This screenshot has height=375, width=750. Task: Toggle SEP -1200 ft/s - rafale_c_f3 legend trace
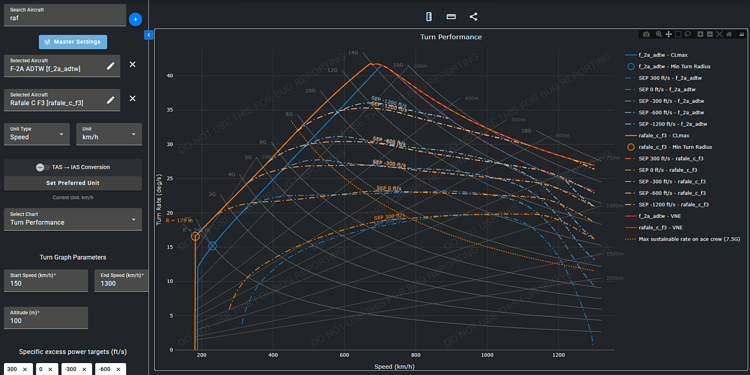(667, 204)
